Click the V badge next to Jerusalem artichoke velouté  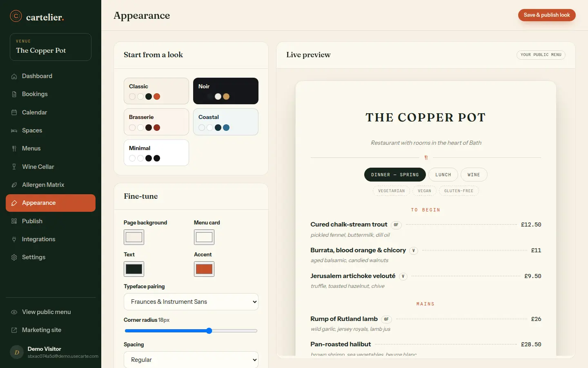[403, 276]
